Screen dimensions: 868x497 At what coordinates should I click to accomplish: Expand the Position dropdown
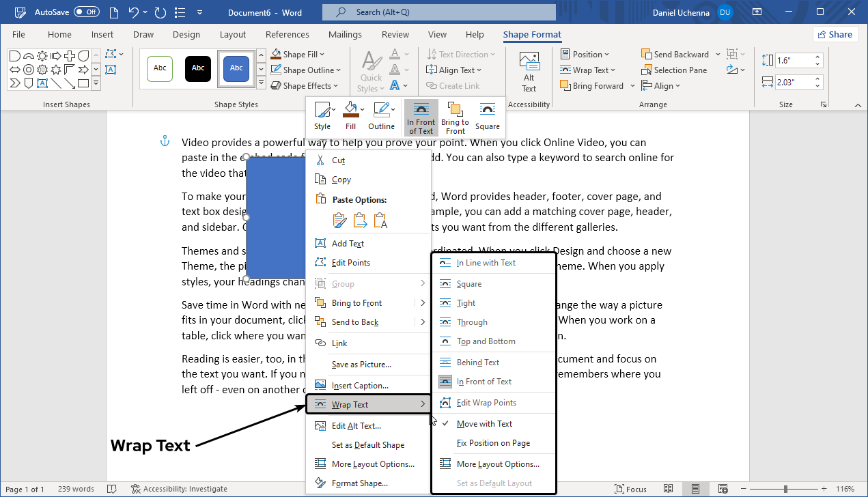pos(586,54)
